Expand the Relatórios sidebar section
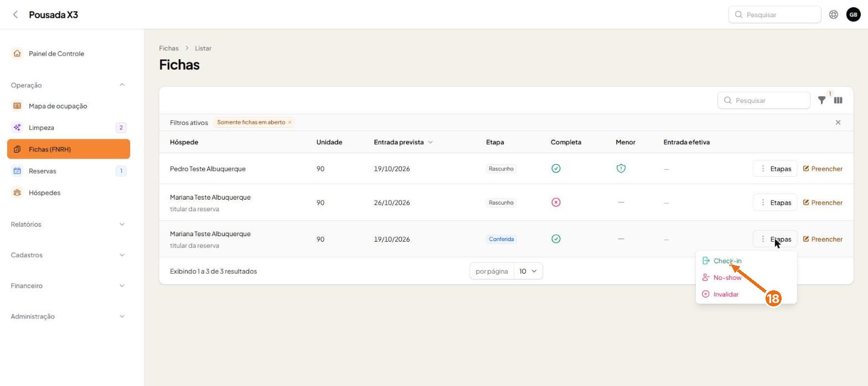This screenshot has height=386, width=868. pyautogui.click(x=122, y=225)
